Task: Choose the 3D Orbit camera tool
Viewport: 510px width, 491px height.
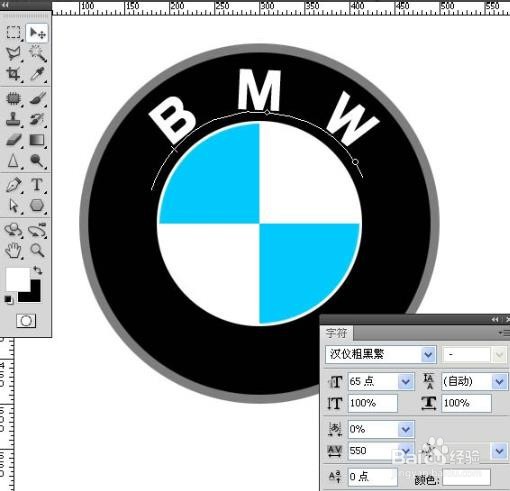Action: pos(37,230)
